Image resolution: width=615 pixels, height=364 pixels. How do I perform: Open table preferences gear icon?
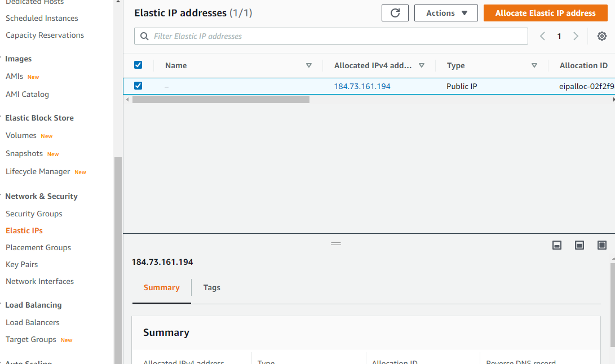(601, 36)
